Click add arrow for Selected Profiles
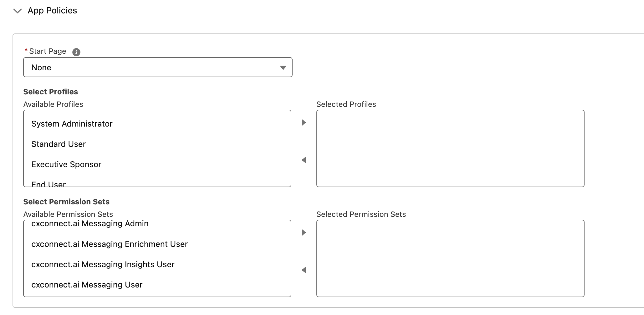 tap(304, 122)
